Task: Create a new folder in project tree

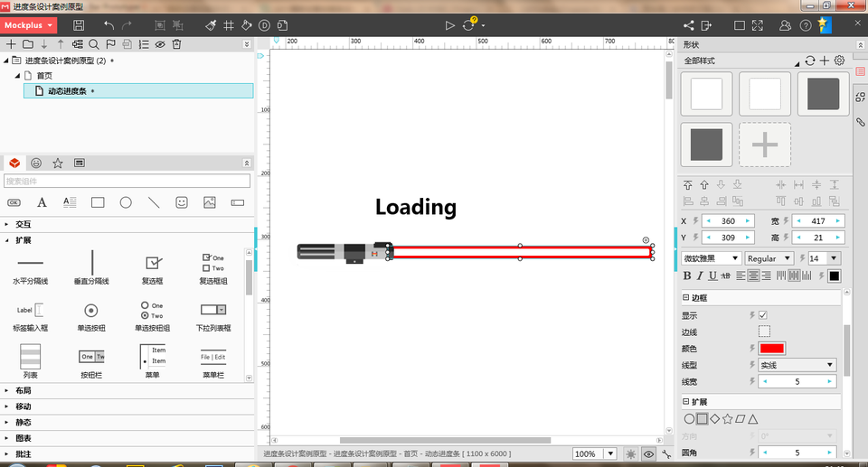Action: 28,44
